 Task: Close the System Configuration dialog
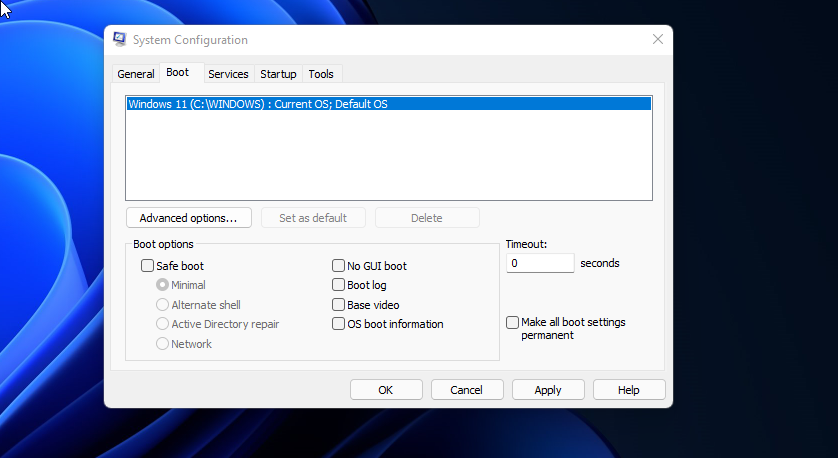tap(657, 40)
